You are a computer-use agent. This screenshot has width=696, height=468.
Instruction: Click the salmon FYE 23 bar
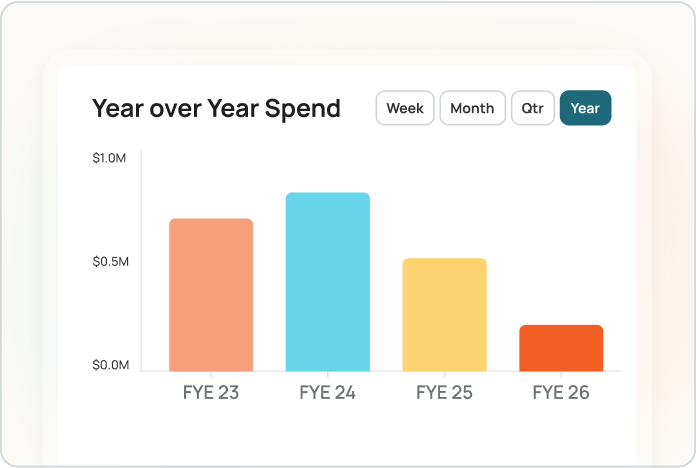[x=211, y=295]
